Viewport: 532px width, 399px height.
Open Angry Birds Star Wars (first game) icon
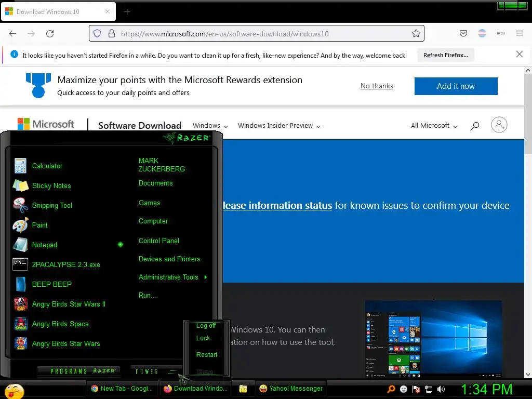pos(20,343)
